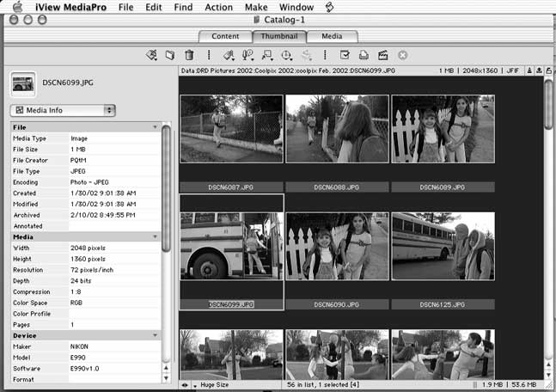Open the Action menu

pos(219,7)
